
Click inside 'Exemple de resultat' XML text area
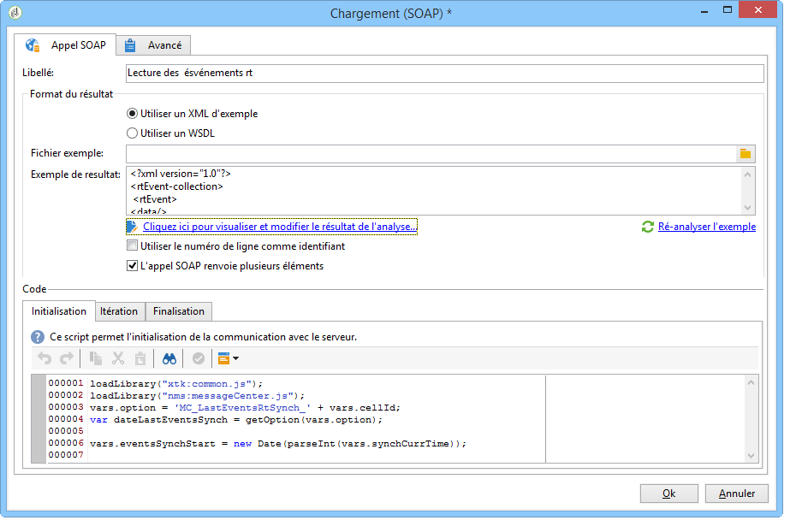click(x=434, y=191)
